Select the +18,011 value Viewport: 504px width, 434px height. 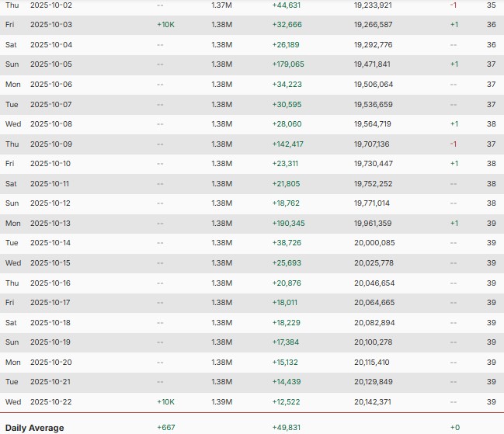coord(285,303)
